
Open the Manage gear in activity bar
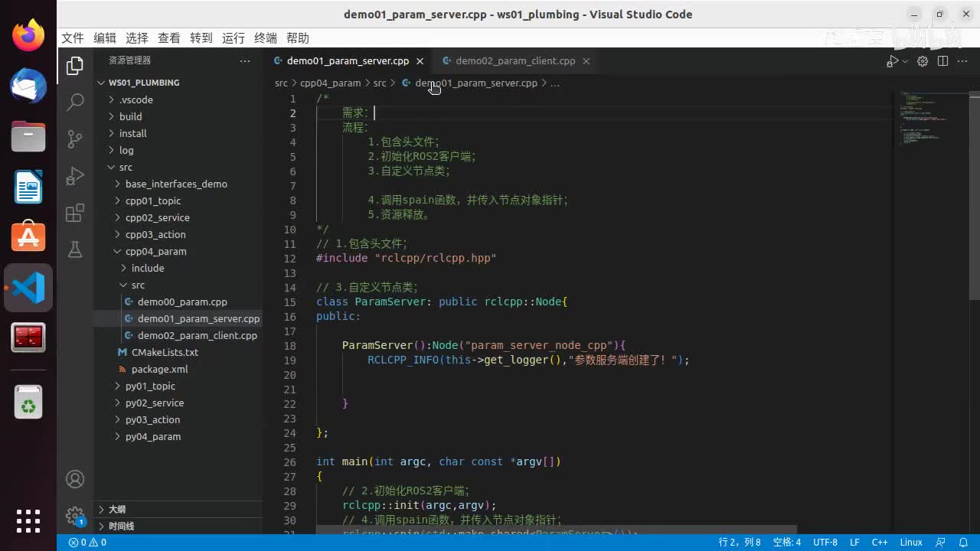75,515
